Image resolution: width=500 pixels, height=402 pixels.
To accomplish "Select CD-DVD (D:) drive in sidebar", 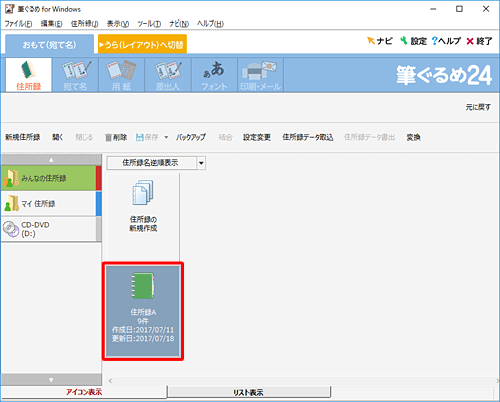I will (51, 229).
